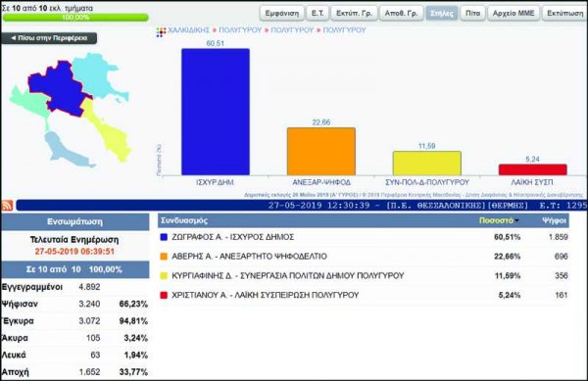
Task: Click the blue ΙΣΧΥΡ.ΔΗΜ chart bar
Action: [216, 112]
